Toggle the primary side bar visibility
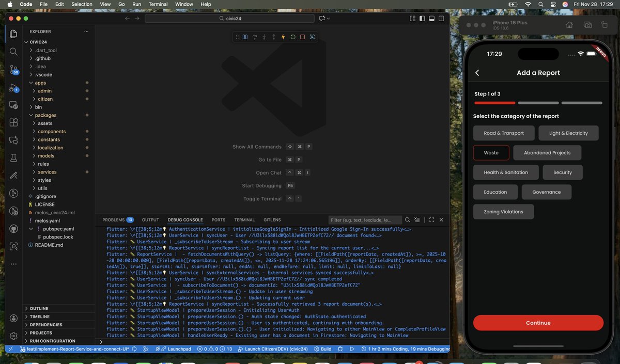This screenshot has height=364, width=620. (422, 18)
